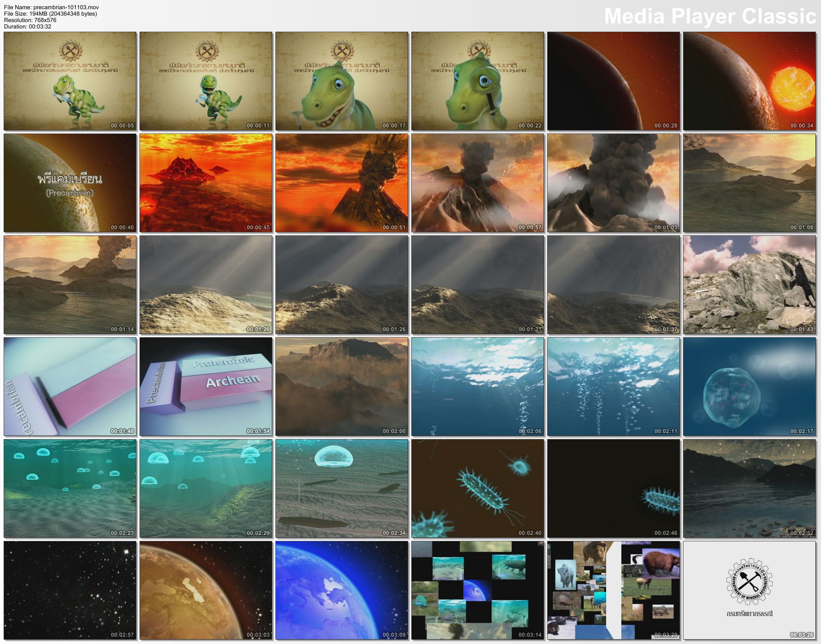Click the lake landscape thumbnail at 00:01:08
The height and width of the screenshot is (644, 821).
(x=750, y=183)
